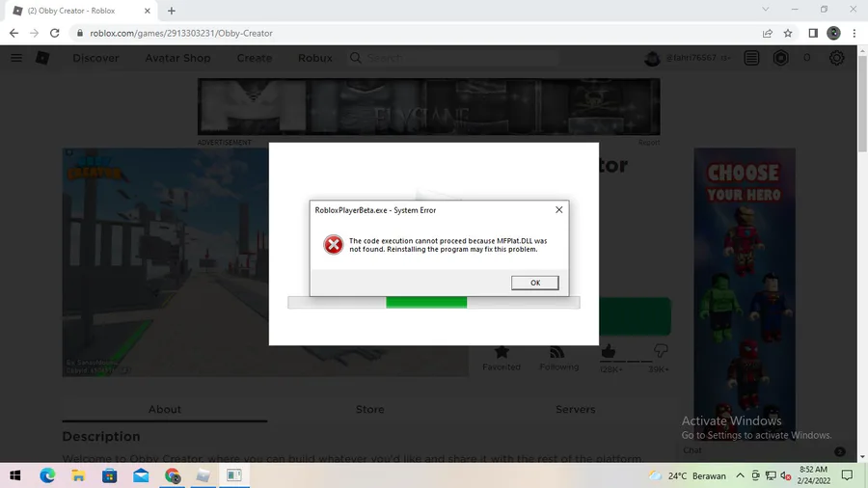
Task: Close the RobloxPlayerBeta.exe System Error dialog
Action: [x=559, y=209]
